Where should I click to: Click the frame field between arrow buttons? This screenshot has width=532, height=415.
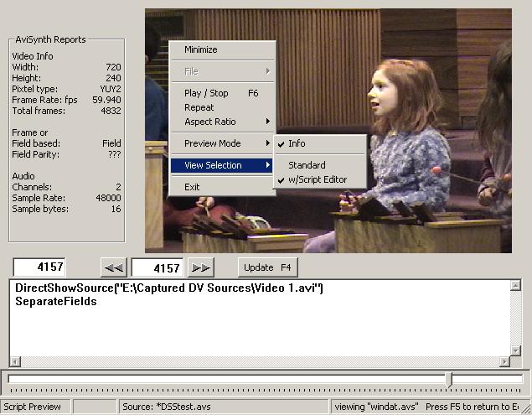click(157, 267)
